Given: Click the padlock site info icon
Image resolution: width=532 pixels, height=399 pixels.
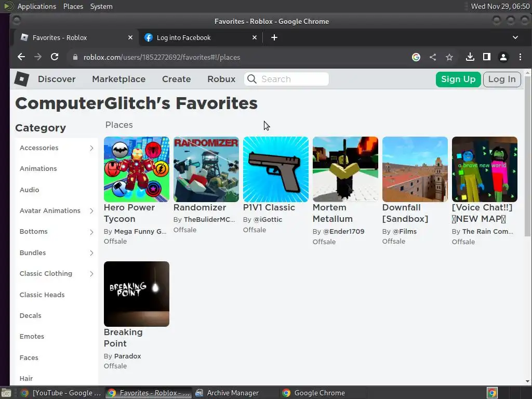Looking at the screenshot, I should (x=75, y=57).
